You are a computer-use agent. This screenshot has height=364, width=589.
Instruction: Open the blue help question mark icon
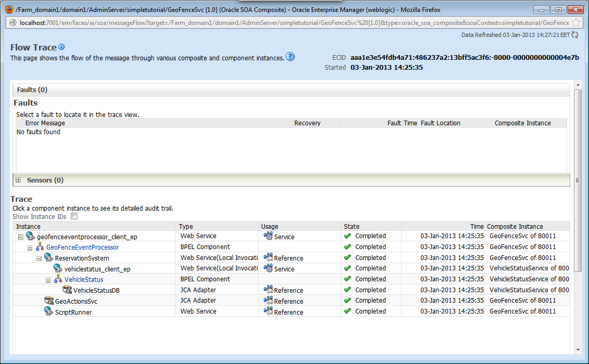[290, 57]
